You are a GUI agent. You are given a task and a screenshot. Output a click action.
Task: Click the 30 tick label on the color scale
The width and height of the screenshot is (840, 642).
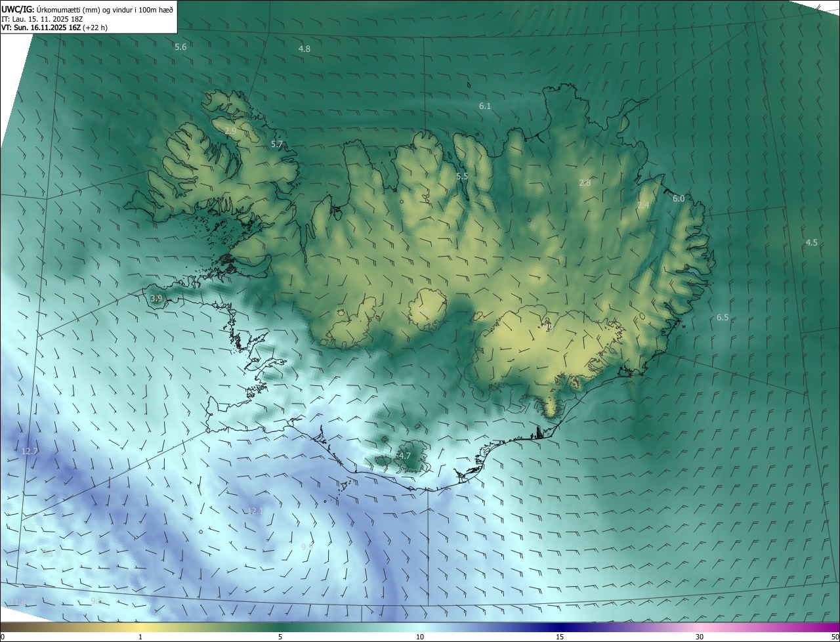(x=700, y=637)
